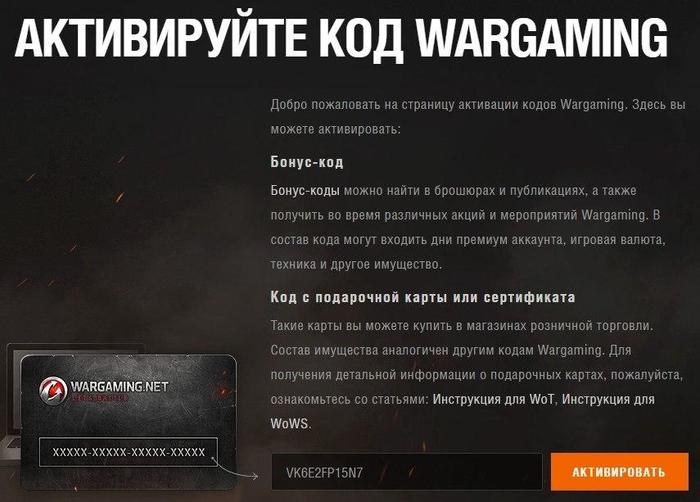
Task: Click the gift card illustration
Action: 129,422
